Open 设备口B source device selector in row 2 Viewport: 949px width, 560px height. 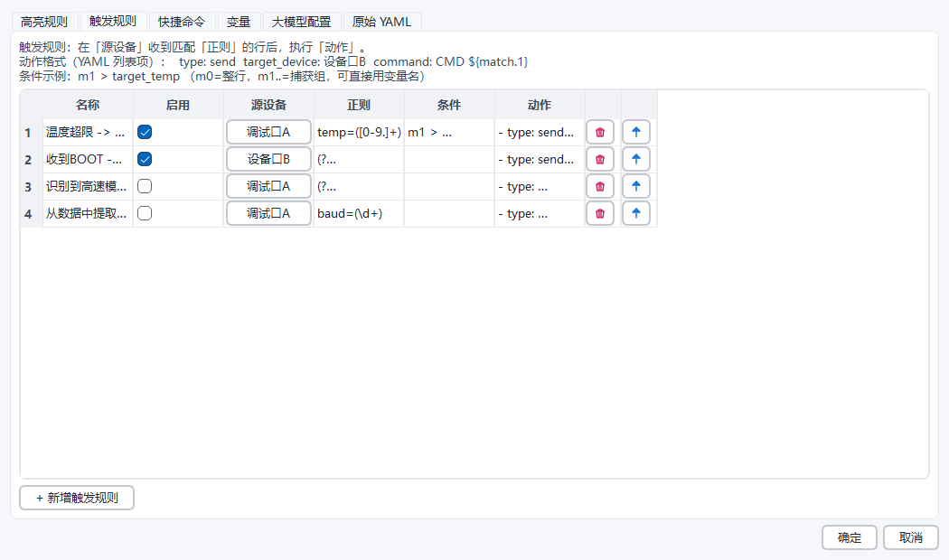click(268, 159)
